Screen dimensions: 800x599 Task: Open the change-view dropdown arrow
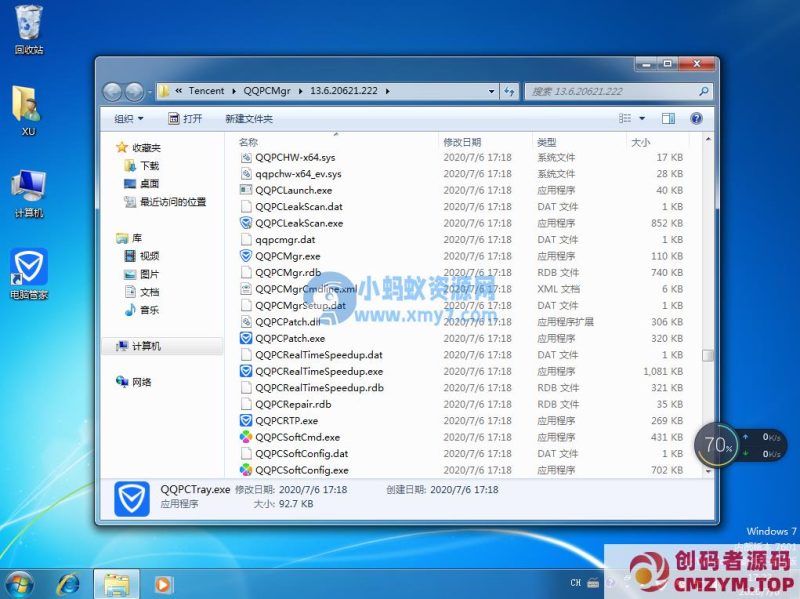coord(641,118)
